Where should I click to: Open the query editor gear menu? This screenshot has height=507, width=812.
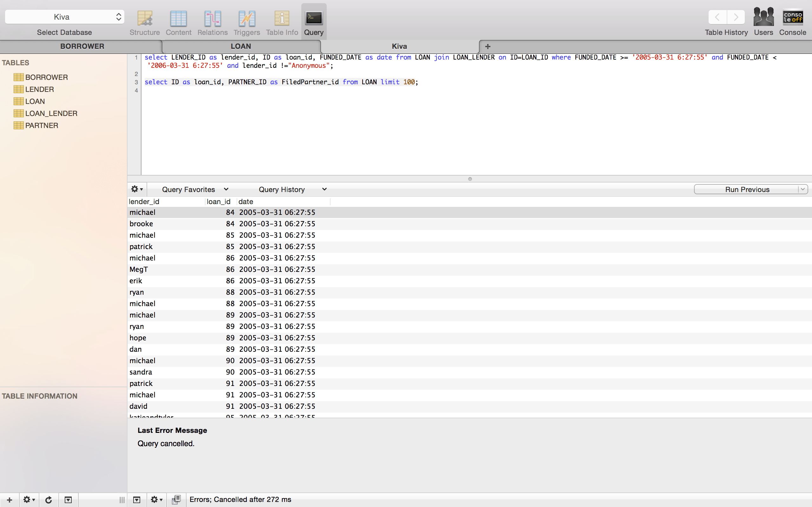click(x=136, y=189)
